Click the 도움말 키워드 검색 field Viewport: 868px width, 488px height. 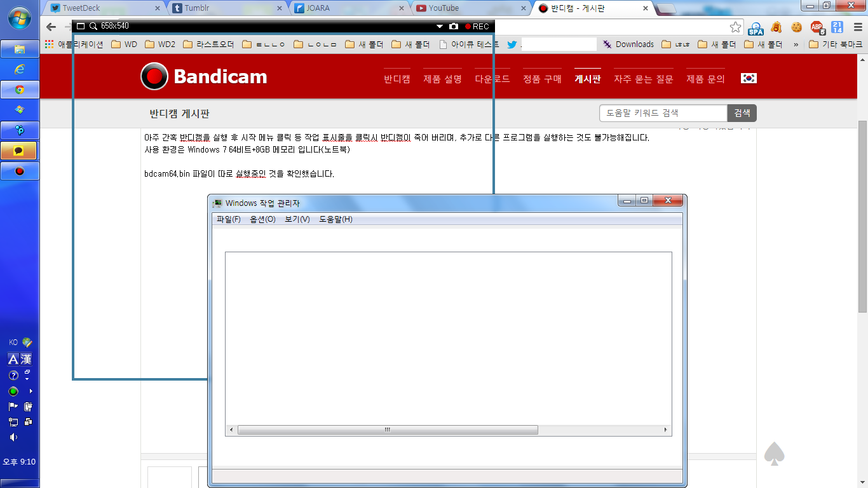[x=663, y=113]
